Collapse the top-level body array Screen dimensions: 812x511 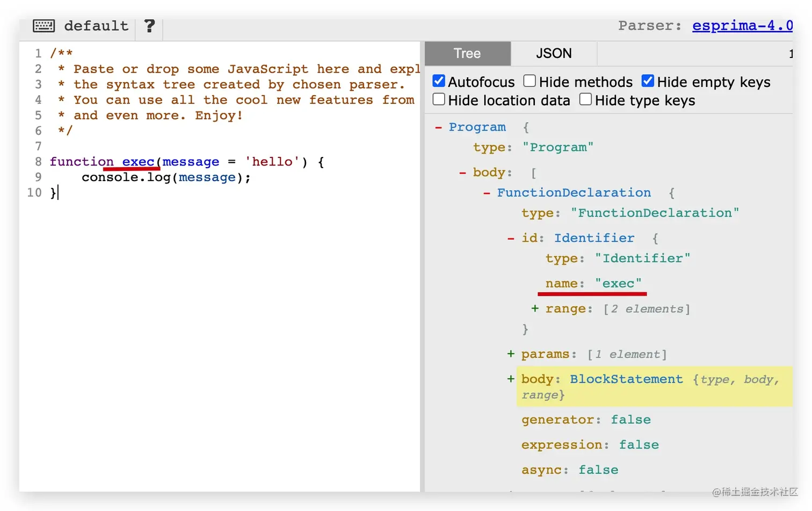[x=462, y=172]
